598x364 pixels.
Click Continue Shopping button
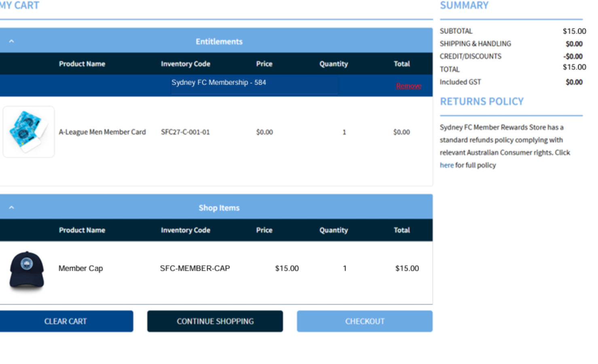click(215, 321)
